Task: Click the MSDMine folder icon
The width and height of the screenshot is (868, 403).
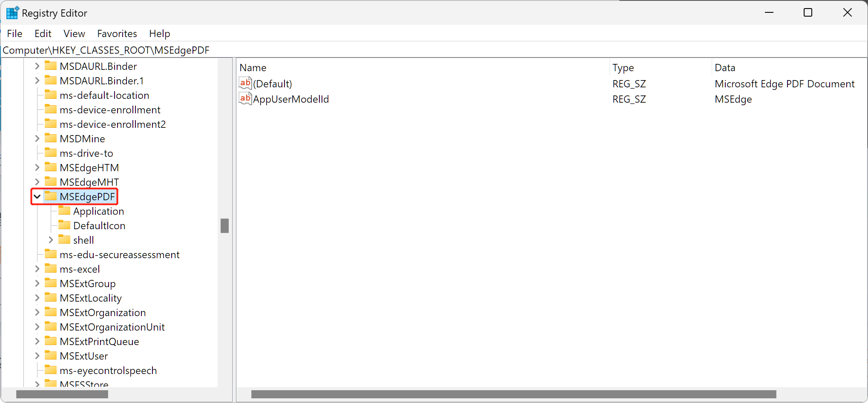Action: 51,138
